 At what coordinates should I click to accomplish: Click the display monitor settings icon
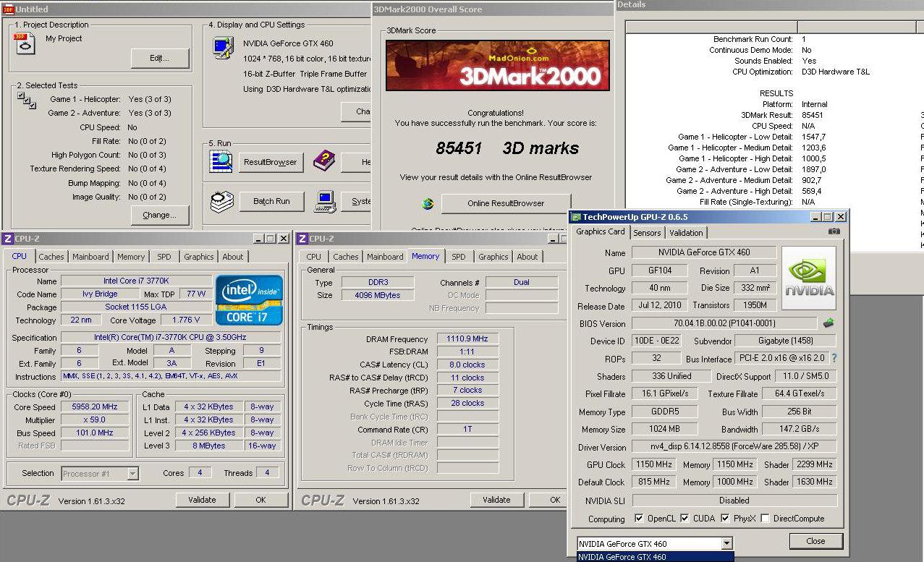tap(222, 48)
